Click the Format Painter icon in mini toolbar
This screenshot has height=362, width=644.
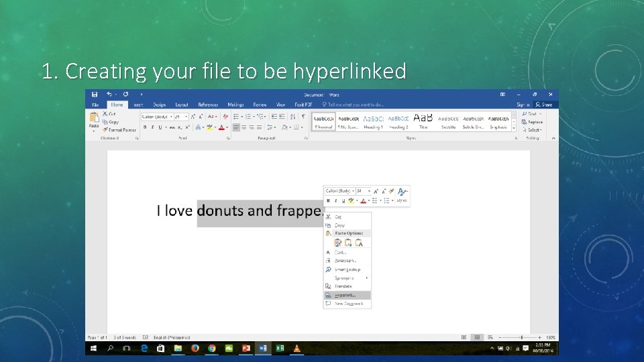point(391,191)
